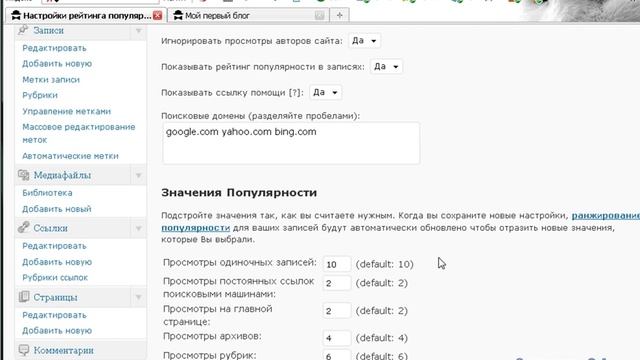Close the Мой первый блог tab
The image size is (640, 360).
319,16
